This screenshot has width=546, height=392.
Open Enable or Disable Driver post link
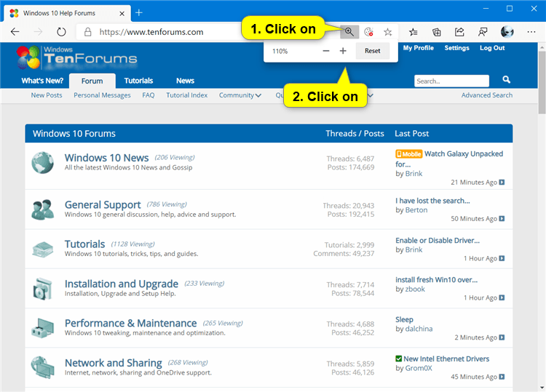[438, 241]
